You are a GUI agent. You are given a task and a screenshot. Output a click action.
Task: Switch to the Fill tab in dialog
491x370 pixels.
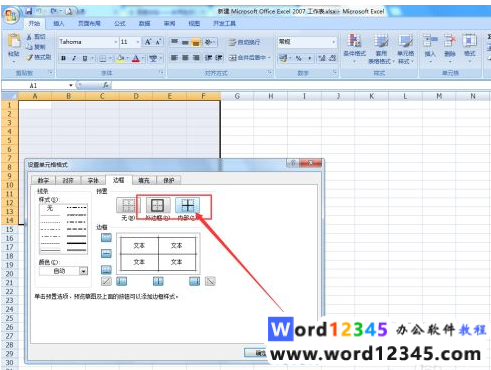(144, 180)
